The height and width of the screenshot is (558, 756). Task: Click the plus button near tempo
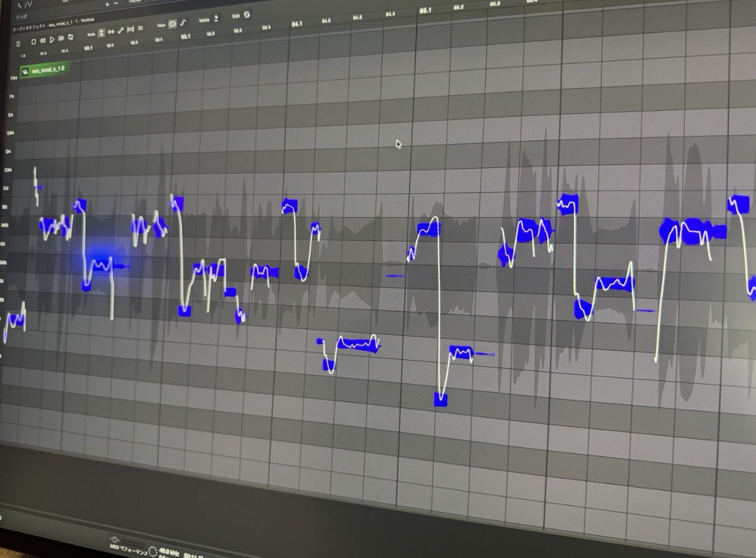point(107,4)
